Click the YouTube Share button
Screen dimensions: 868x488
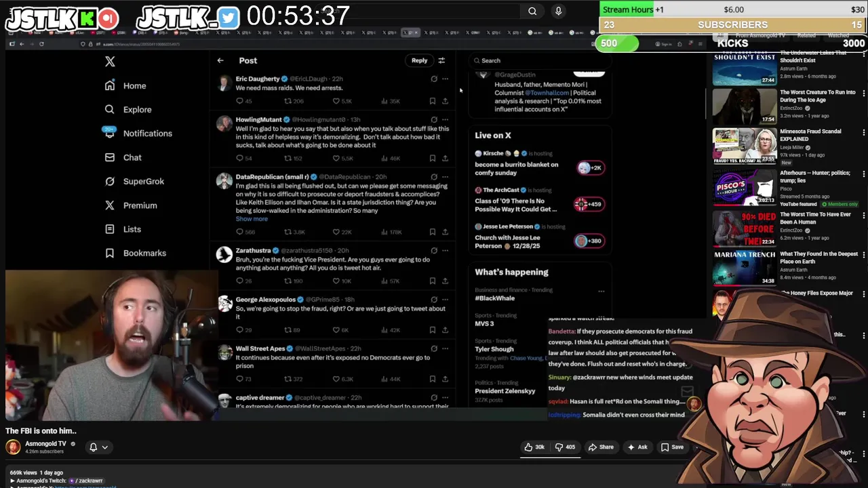coord(601,447)
